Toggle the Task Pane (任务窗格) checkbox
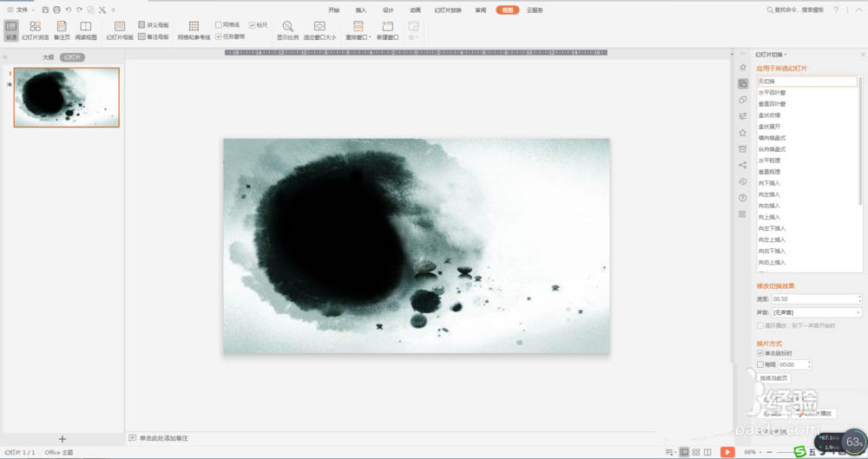The image size is (868, 459). [219, 36]
